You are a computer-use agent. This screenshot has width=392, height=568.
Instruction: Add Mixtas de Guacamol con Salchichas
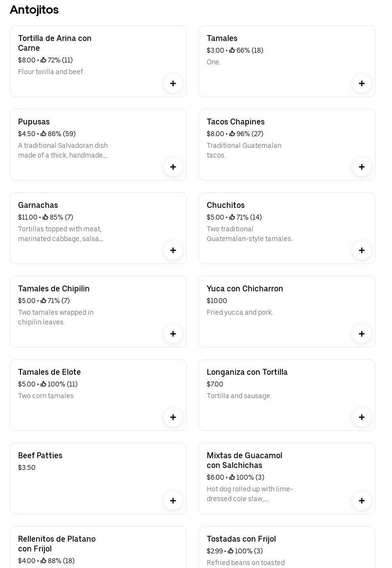click(362, 501)
